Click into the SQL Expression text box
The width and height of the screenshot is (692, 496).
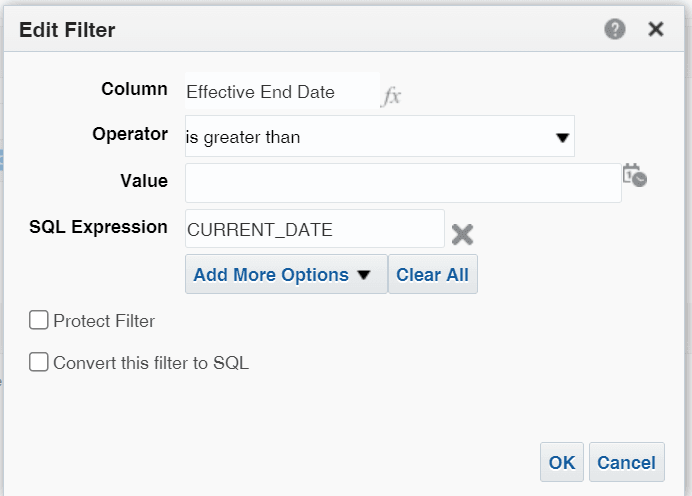point(314,229)
